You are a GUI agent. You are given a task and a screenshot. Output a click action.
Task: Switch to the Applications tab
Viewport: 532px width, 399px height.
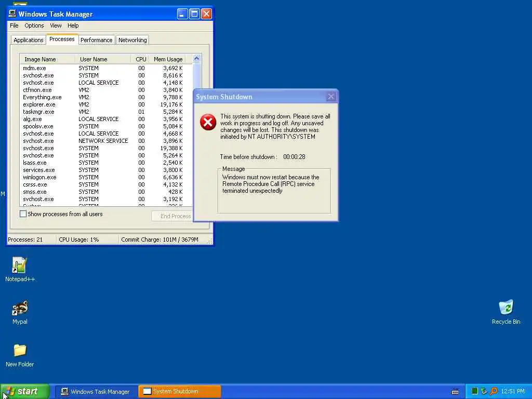29,40
